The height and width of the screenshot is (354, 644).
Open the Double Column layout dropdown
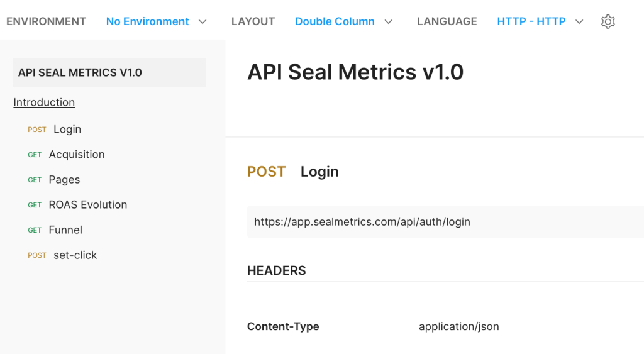click(343, 21)
